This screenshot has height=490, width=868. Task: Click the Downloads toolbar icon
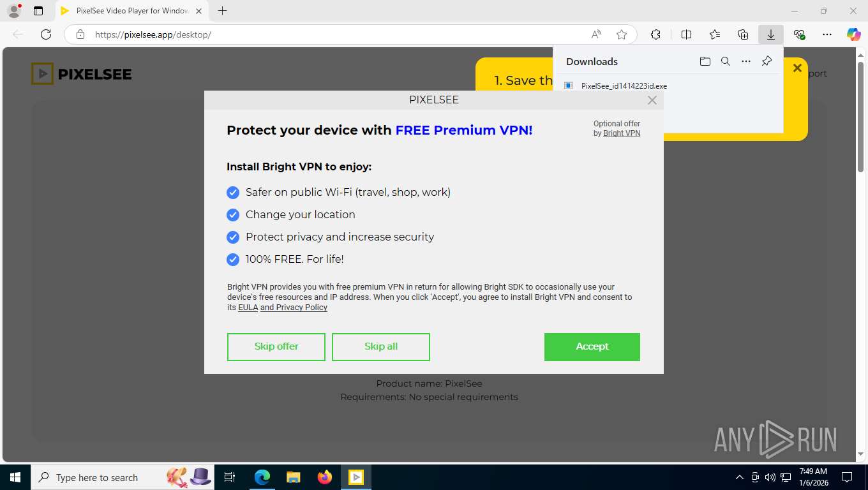[x=771, y=34]
